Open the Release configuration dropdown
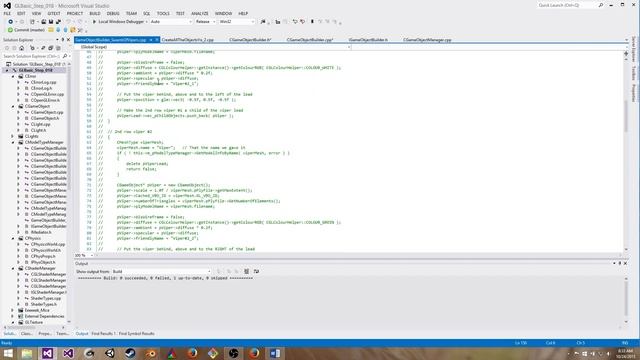The height and width of the screenshot is (360, 640). (205, 22)
